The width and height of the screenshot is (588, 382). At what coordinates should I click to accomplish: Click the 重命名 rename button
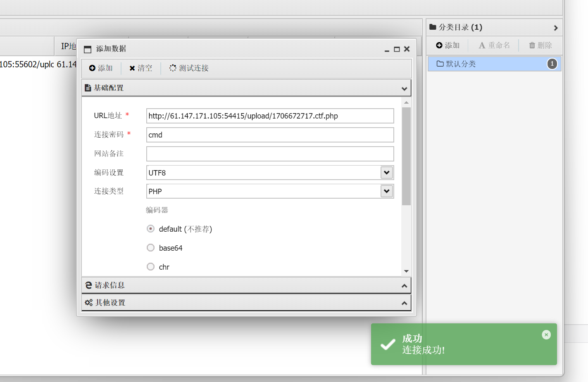(494, 45)
